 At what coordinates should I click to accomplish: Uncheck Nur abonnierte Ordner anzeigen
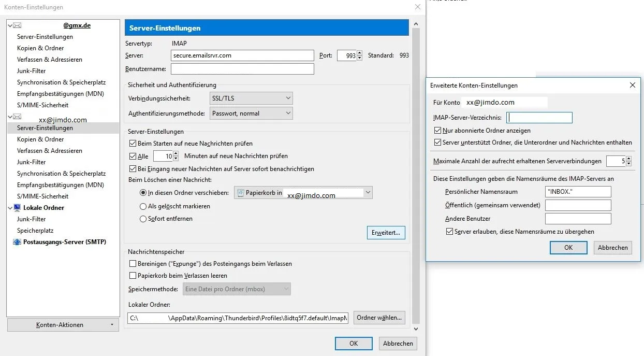[438, 131]
